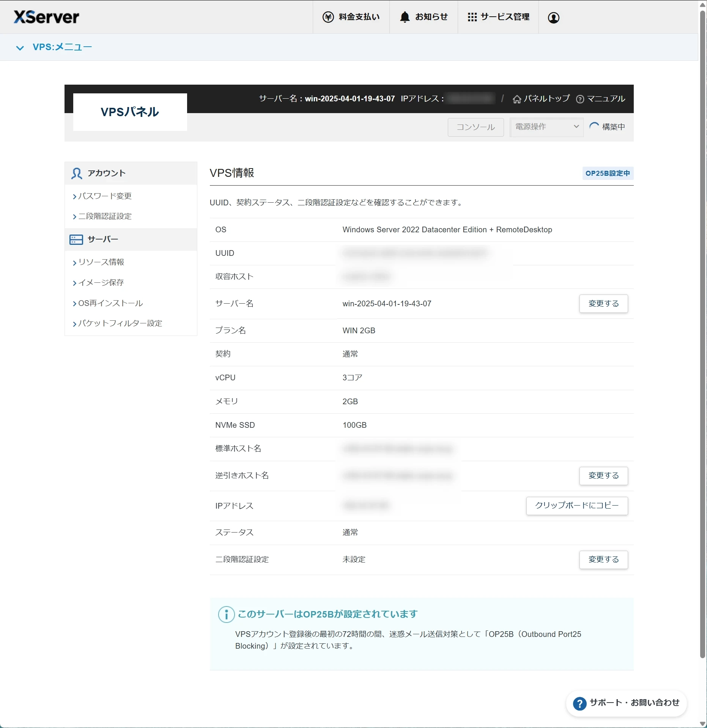This screenshot has width=707, height=728.
Task: Click the アカウント sidebar section header
Action: click(131, 173)
